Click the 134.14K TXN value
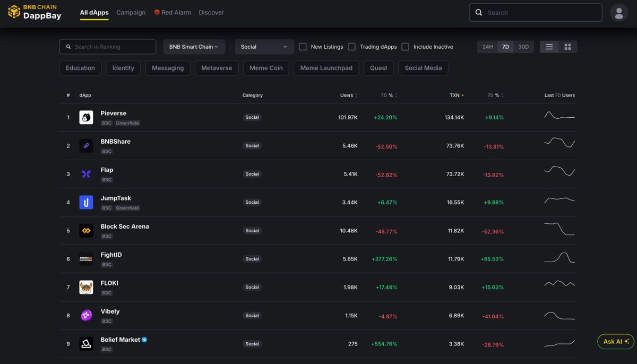The width and height of the screenshot is (637, 364). 454,117
